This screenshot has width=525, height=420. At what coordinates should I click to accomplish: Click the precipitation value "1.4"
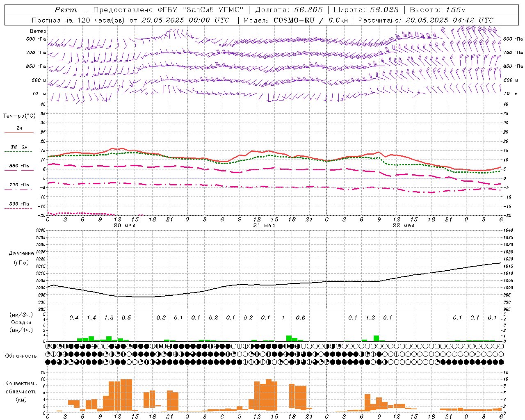coord(91,317)
